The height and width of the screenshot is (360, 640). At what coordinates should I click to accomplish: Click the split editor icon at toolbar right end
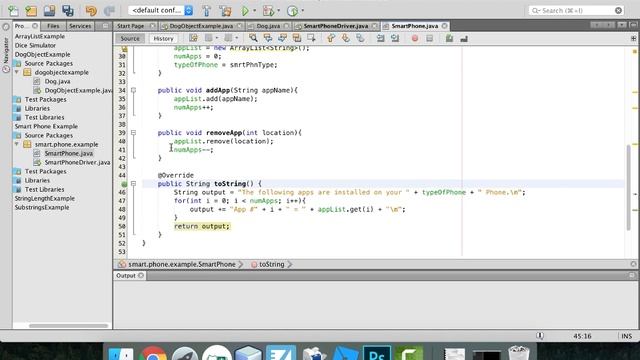click(x=633, y=38)
